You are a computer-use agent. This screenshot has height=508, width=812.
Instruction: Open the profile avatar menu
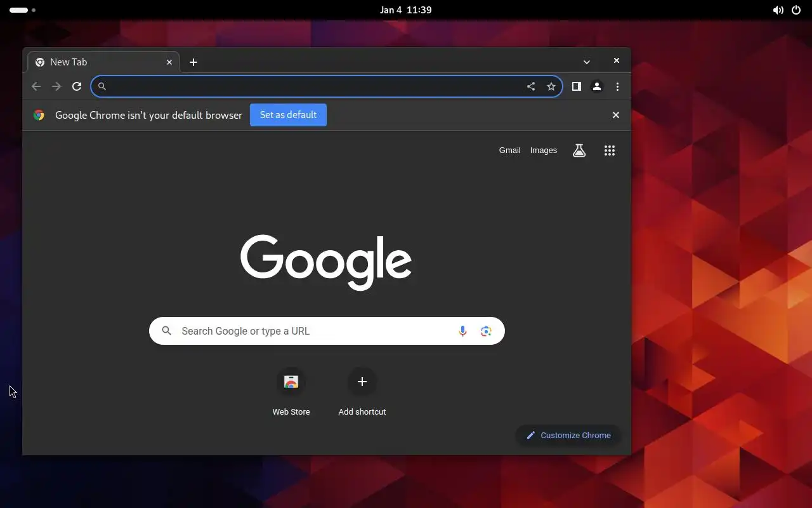[x=597, y=86]
